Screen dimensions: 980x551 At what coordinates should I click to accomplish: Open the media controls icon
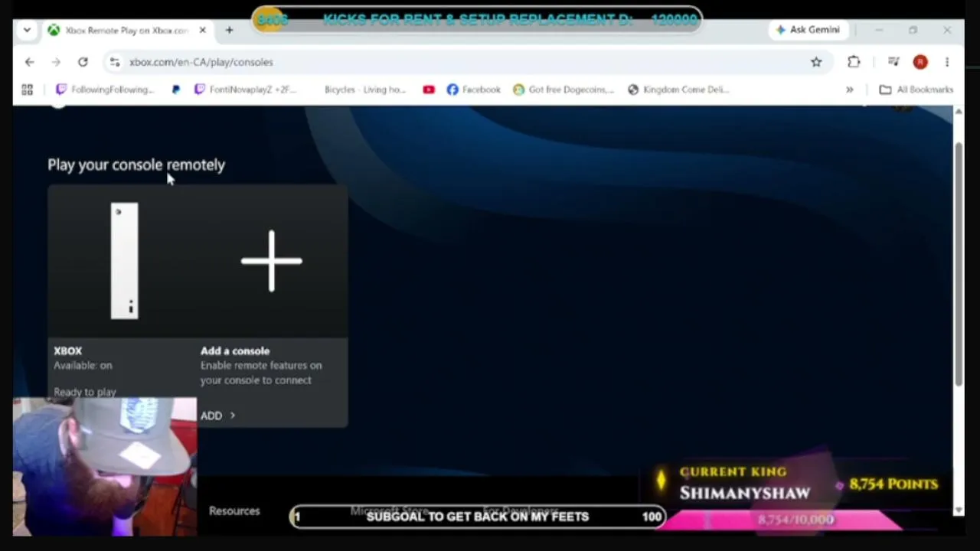click(893, 62)
